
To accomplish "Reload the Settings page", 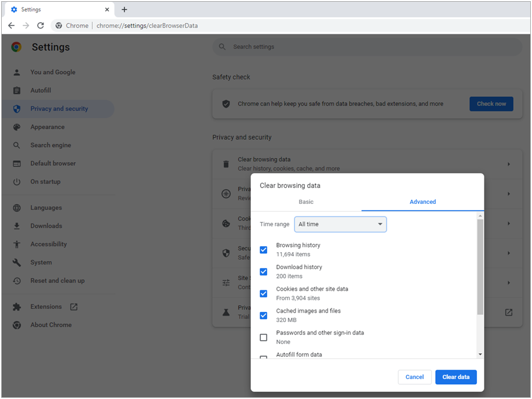I will click(x=41, y=25).
